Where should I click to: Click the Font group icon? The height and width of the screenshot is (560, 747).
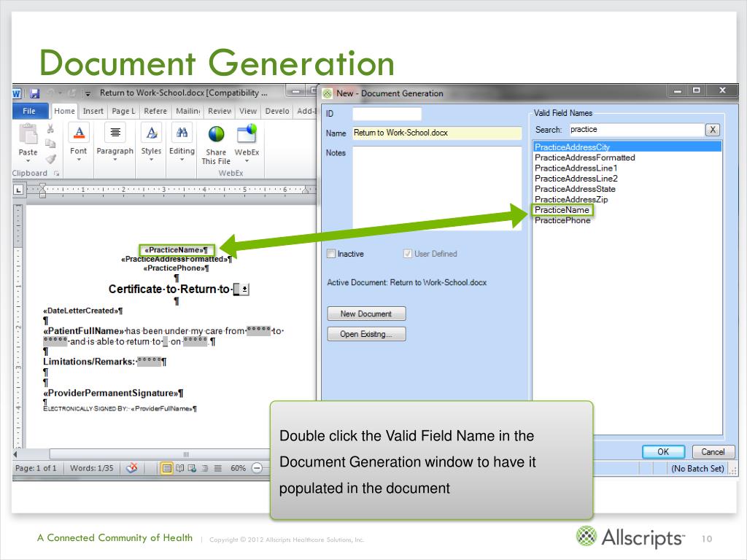point(79,133)
